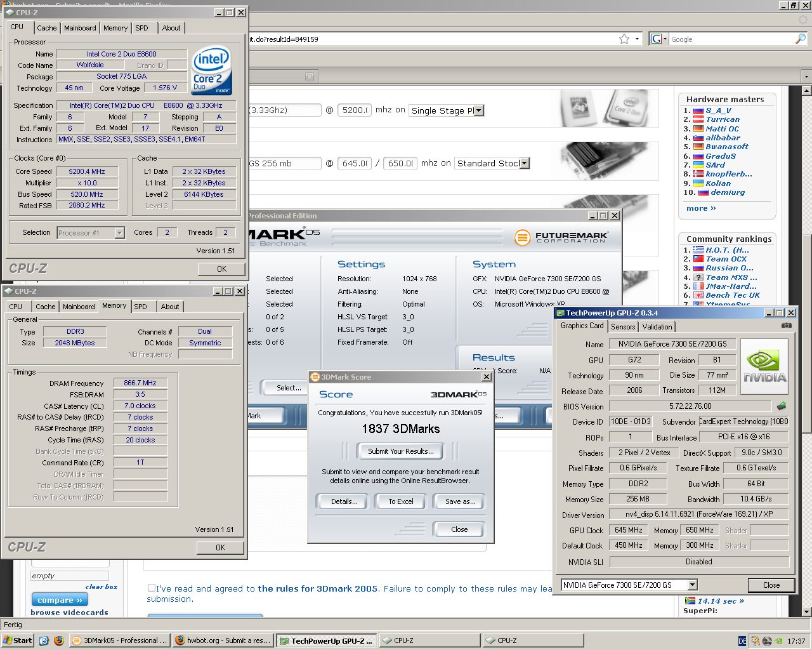Open the TechPowerUp GPU-Z taskbar button
The height and width of the screenshot is (650, 812).
pyautogui.click(x=326, y=640)
